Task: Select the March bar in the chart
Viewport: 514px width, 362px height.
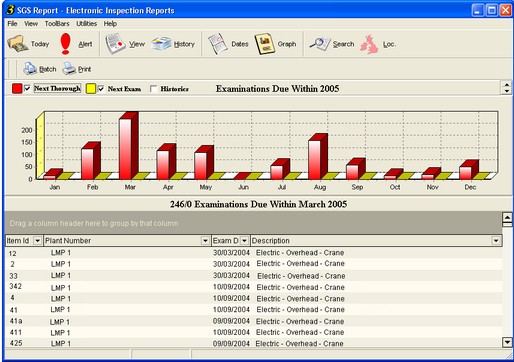Action: point(128,146)
